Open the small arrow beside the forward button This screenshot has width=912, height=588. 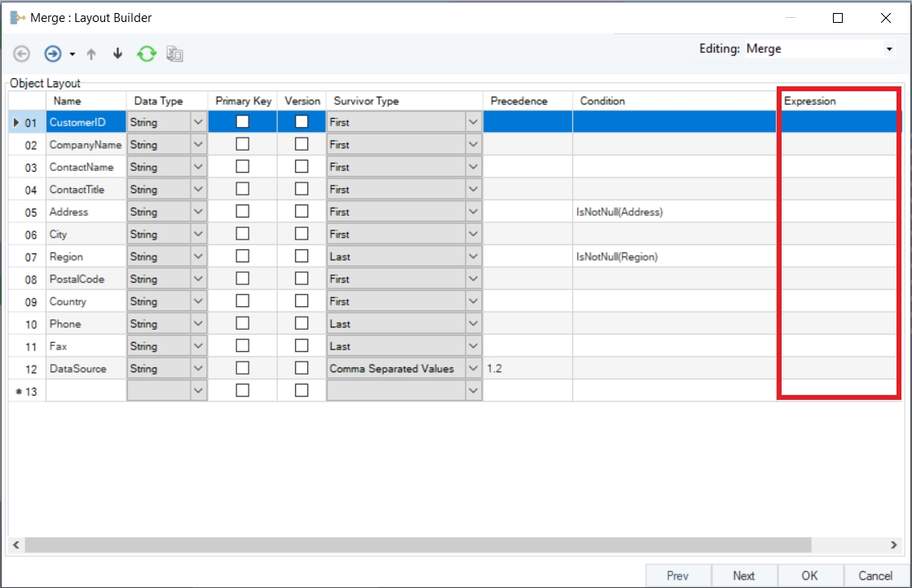click(x=72, y=55)
